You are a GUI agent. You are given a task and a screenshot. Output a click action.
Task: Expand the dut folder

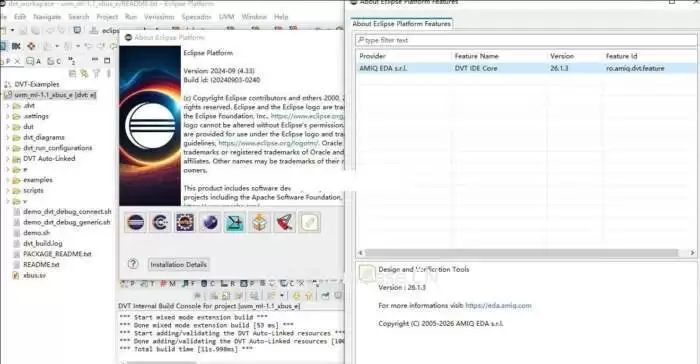click(x=7, y=127)
